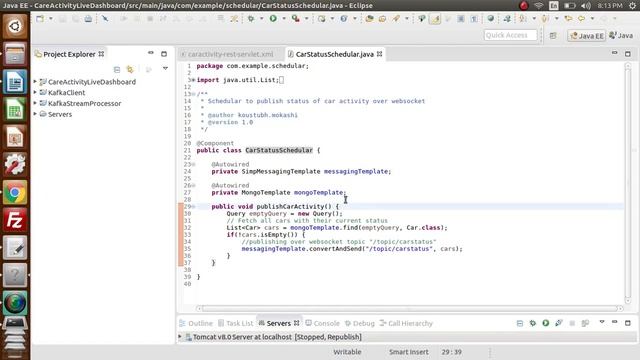Click the Skip All Breakpoints toolbar icon
Image resolution: width=640 pixels, height=360 pixels.
(x=105, y=19)
